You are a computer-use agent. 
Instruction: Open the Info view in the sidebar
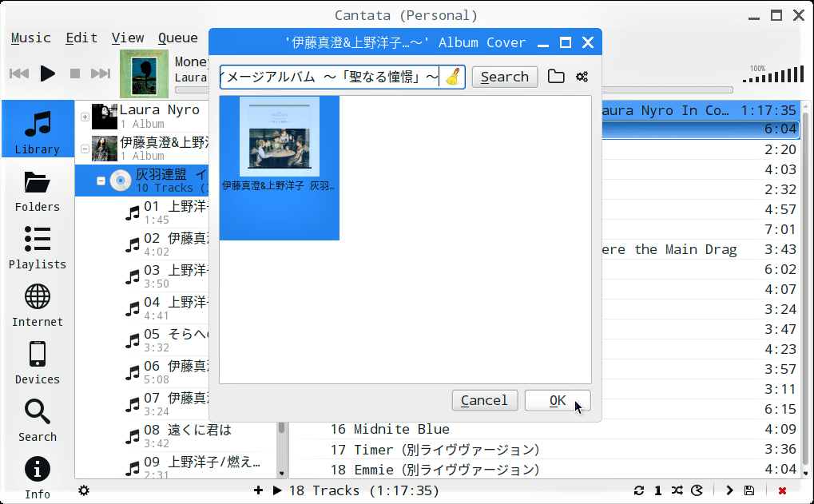pos(38,478)
